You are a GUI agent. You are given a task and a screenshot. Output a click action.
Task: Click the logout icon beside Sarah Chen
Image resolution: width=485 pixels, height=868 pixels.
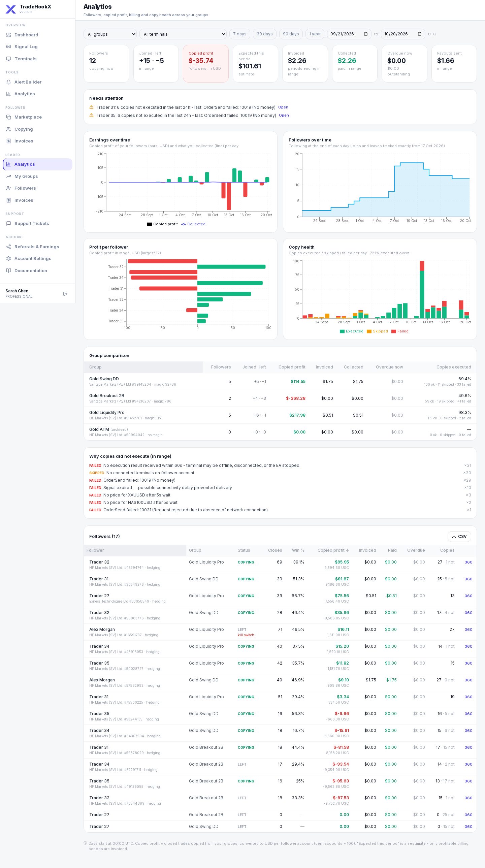coord(65,294)
